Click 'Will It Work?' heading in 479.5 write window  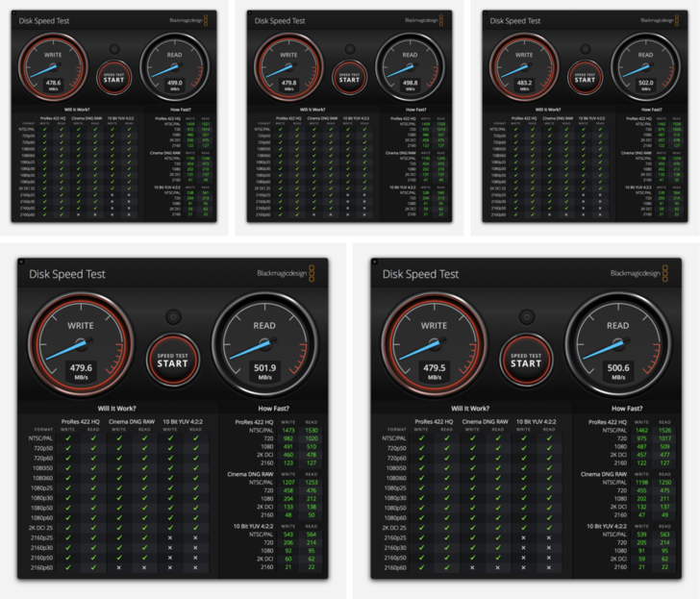pyautogui.click(x=470, y=408)
